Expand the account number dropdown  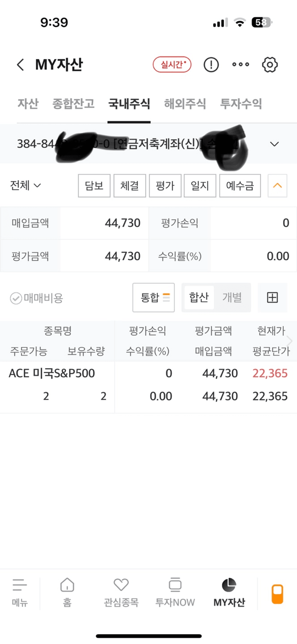pyautogui.click(x=274, y=144)
